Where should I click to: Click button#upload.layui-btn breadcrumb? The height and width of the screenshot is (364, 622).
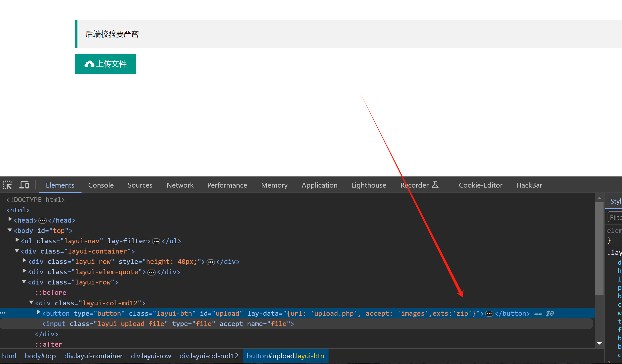click(x=285, y=356)
